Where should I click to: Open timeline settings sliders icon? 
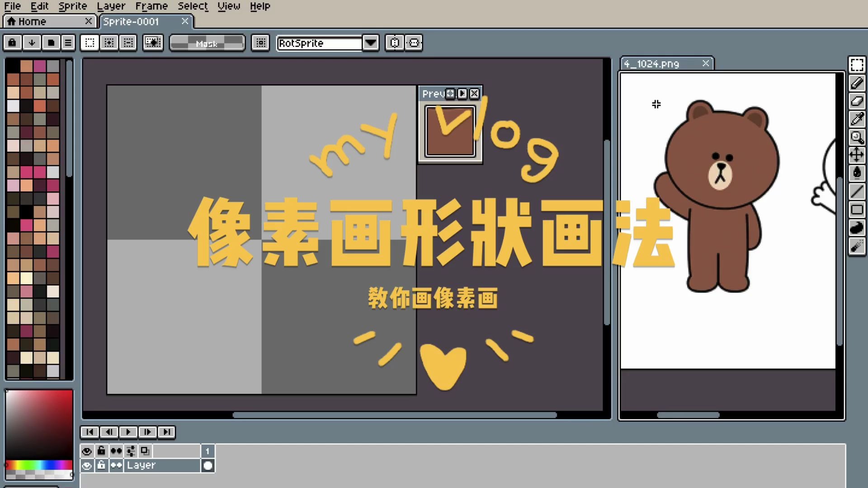[x=131, y=451]
